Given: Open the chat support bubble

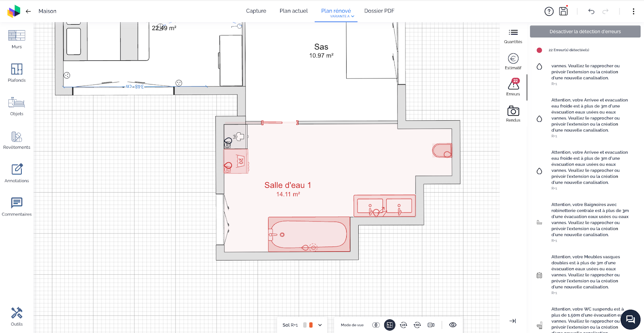Looking at the screenshot, I should click(x=630, y=320).
